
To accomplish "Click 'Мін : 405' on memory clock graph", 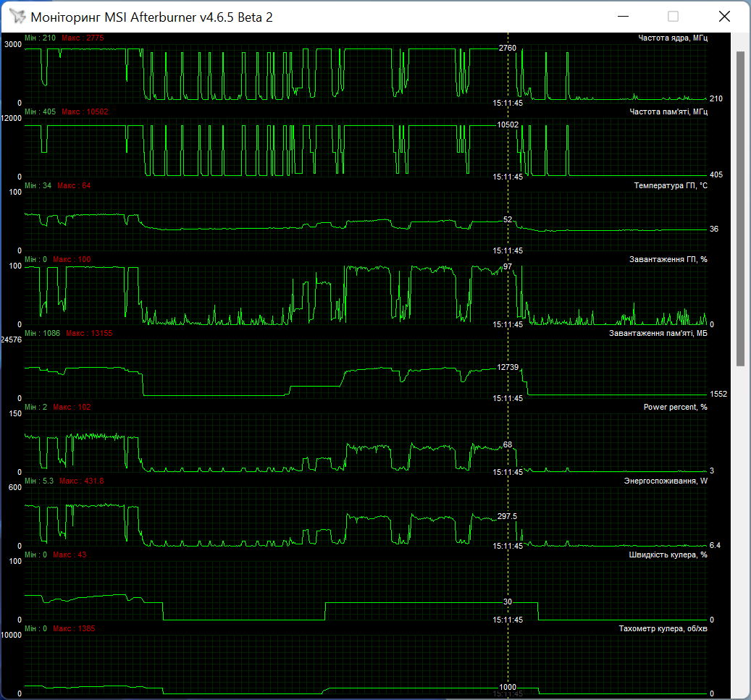I will click(41, 111).
